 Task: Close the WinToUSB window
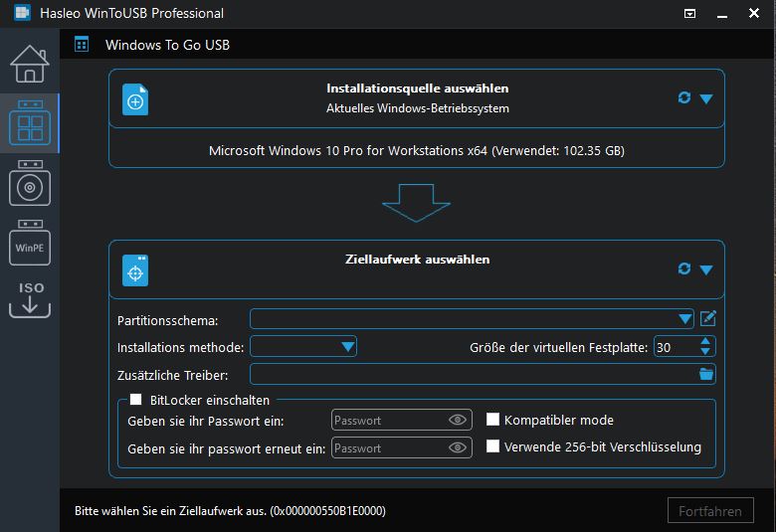[x=754, y=13]
